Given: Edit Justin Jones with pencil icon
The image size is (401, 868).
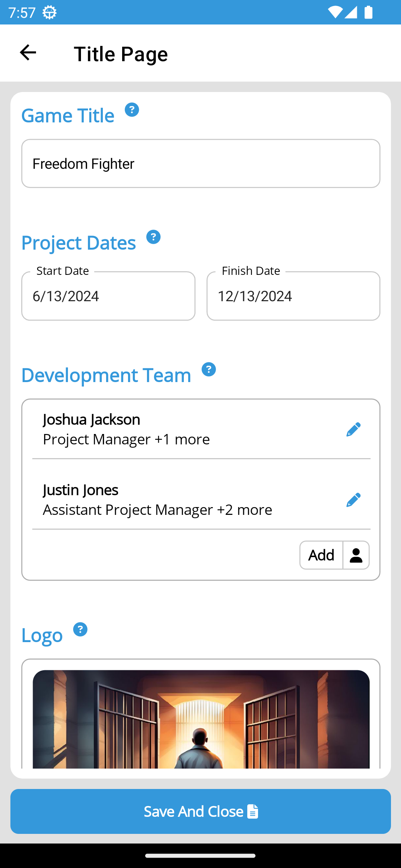Looking at the screenshot, I should pyautogui.click(x=353, y=500).
